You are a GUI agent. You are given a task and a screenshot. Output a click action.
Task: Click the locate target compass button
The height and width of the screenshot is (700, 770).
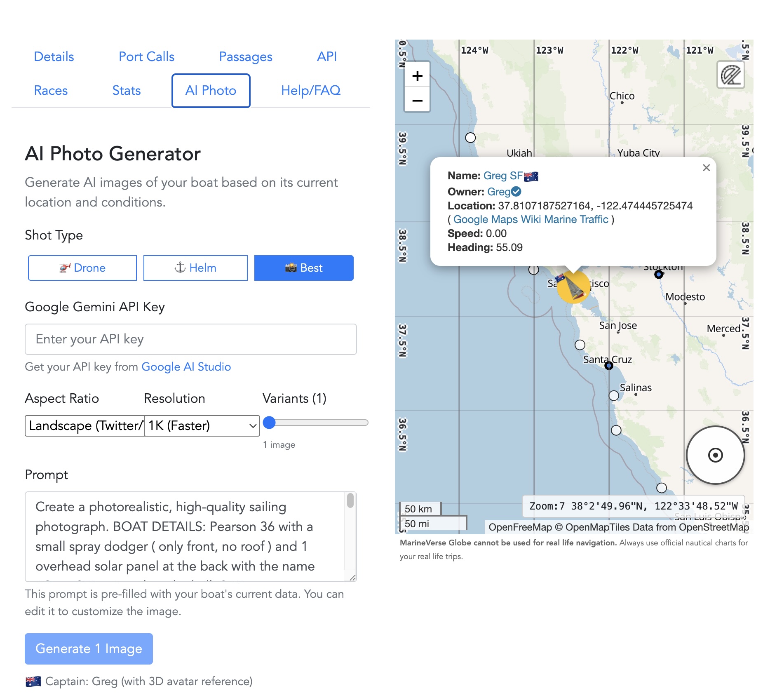(x=715, y=455)
